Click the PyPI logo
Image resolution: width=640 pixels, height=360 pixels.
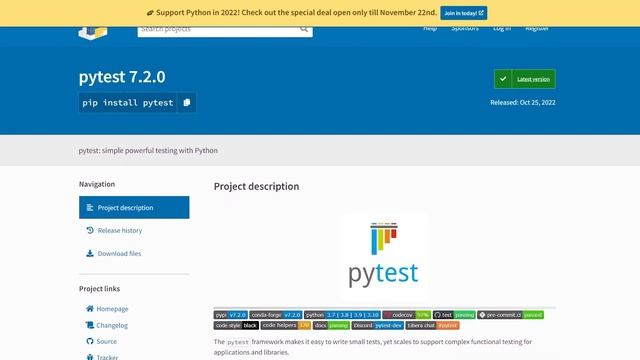tap(93, 33)
